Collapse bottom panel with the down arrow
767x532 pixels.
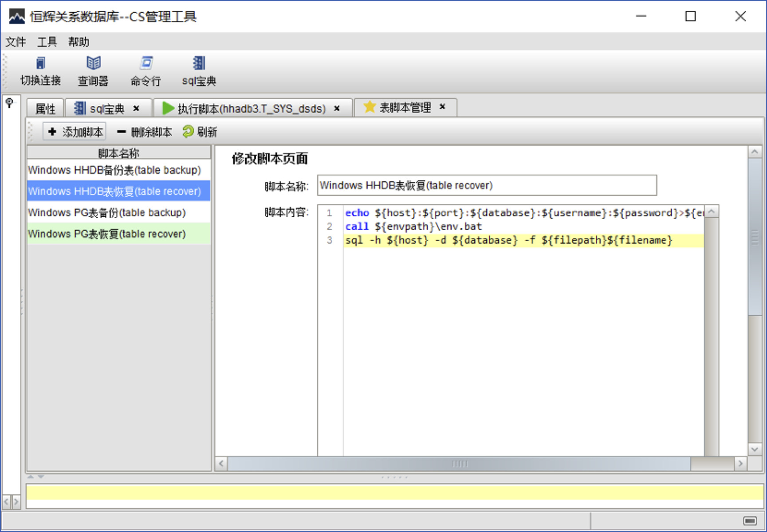pyautogui.click(x=41, y=477)
